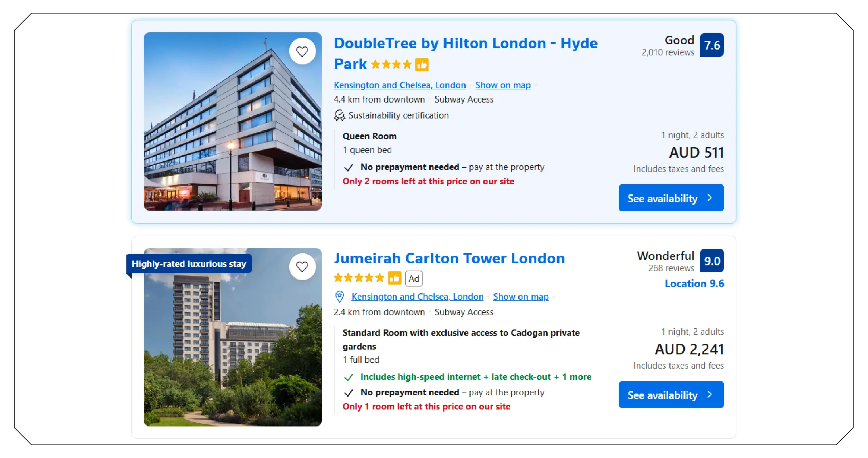Click DoubleTree preferred partner thumbs-up badge
868x458 pixels.
(x=422, y=65)
